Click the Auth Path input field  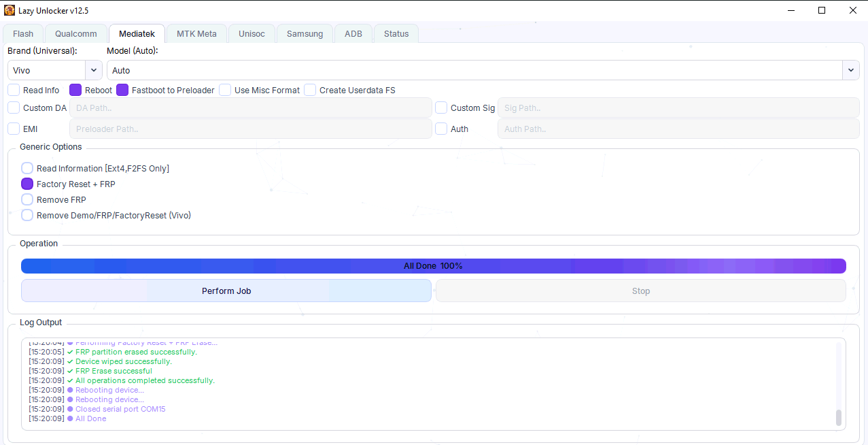point(678,129)
